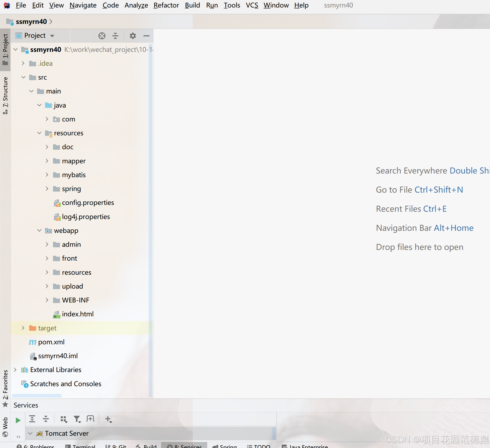Click expand all icon in Services toolbar
490x448 pixels.
32,419
